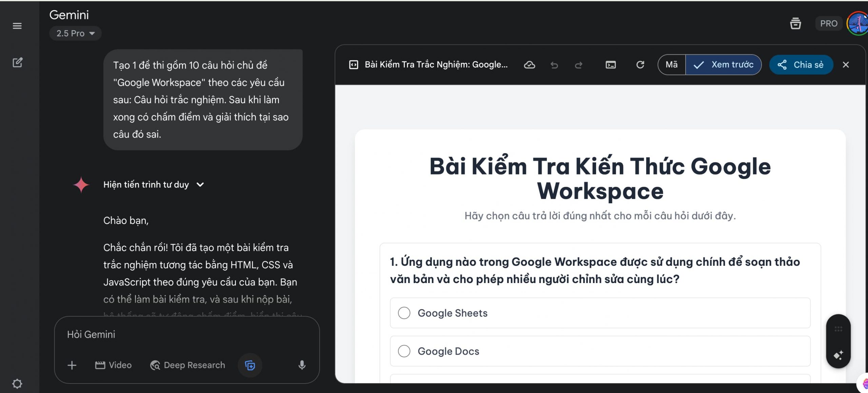Click the PRO badge
The height and width of the screenshot is (393, 868).
point(829,23)
